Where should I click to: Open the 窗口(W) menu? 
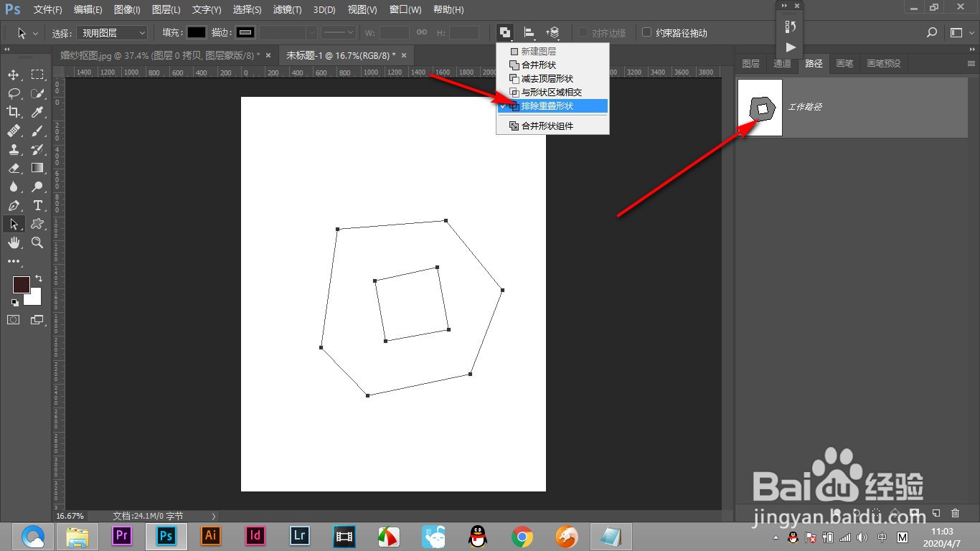click(405, 10)
